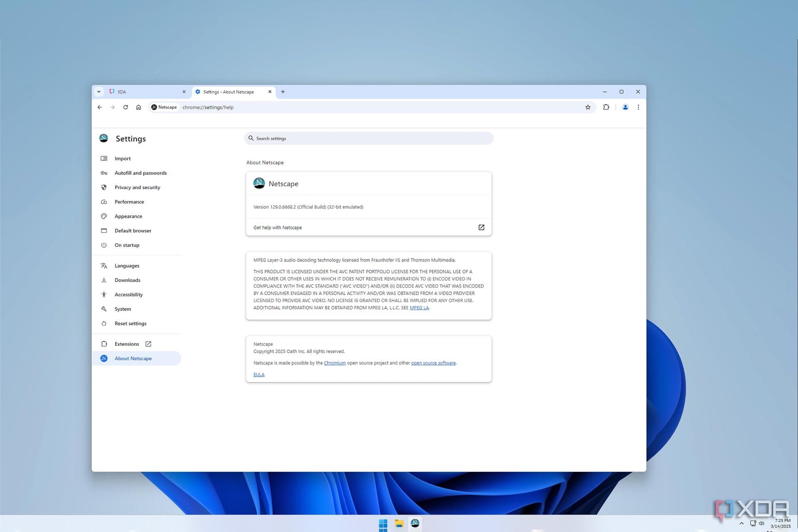
Task: Click Get help with Netscape external link
Action: point(482,227)
